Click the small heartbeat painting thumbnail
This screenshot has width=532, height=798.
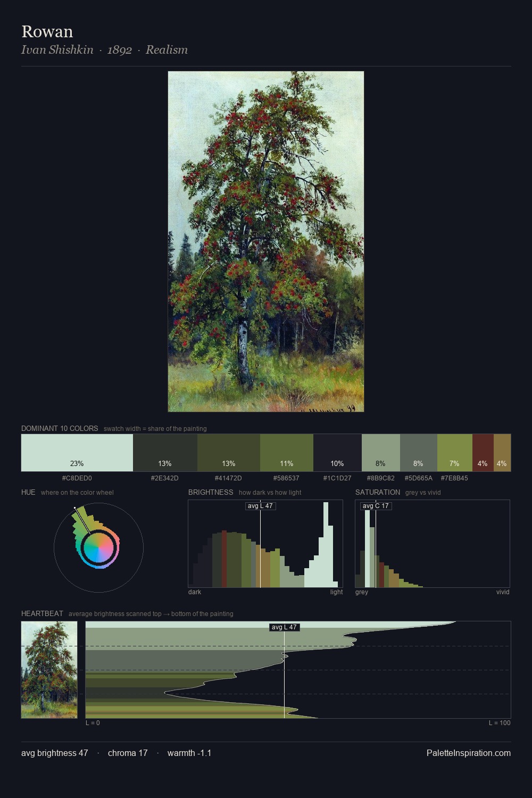(x=49, y=670)
